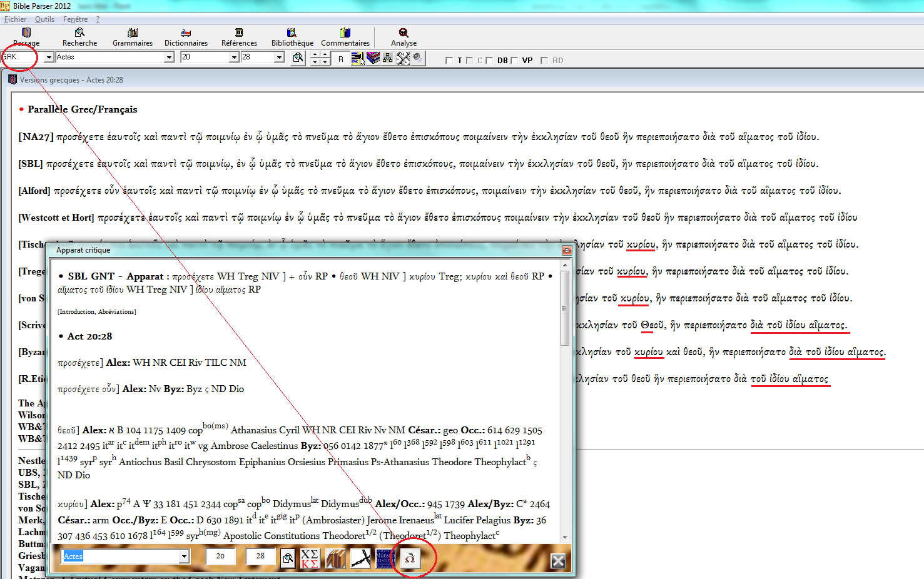Image resolution: width=924 pixels, height=579 pixels.
Task: Open the Bibliothèque module
Action: point(292,38)
